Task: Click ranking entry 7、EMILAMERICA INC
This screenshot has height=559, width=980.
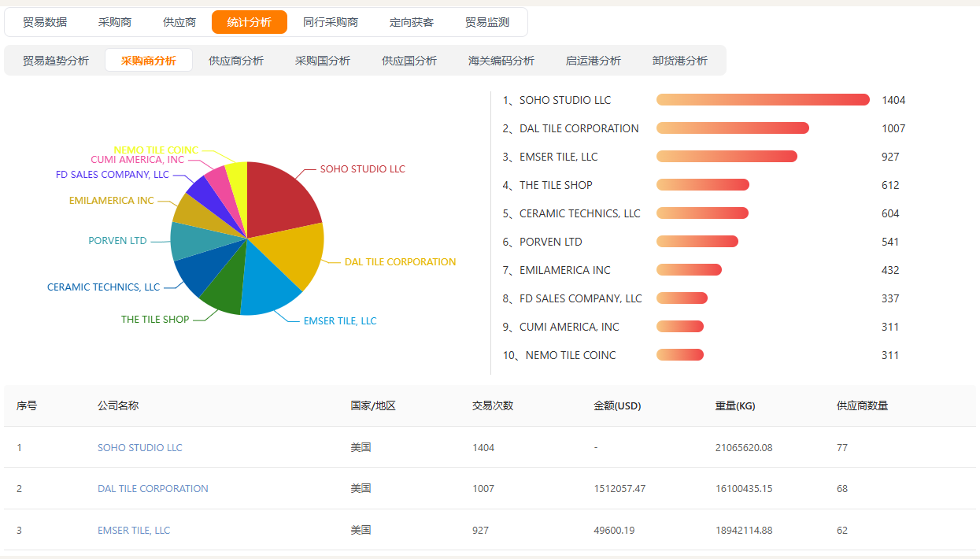Action: [x=557, y=270]
